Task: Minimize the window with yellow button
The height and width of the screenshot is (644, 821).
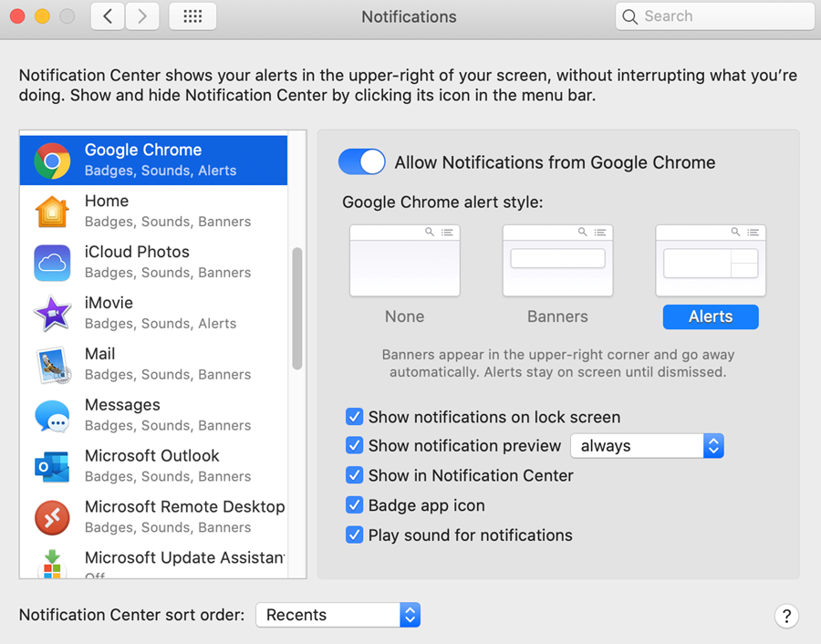Action: [x=42, y=16]
